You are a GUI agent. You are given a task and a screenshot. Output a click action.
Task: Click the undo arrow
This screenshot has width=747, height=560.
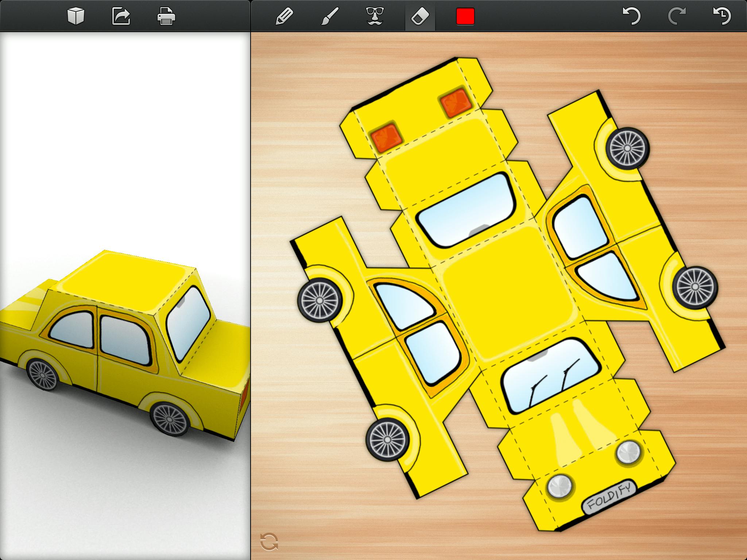(631, 16)
